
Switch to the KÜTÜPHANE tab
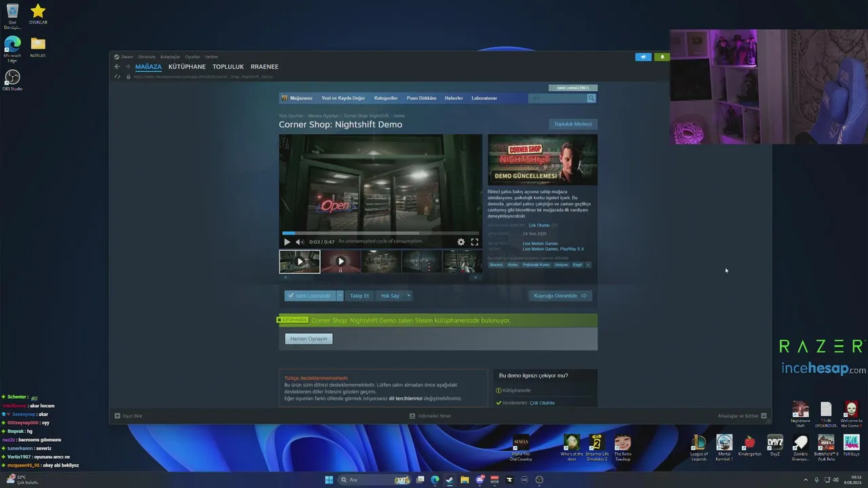(187, 66)
